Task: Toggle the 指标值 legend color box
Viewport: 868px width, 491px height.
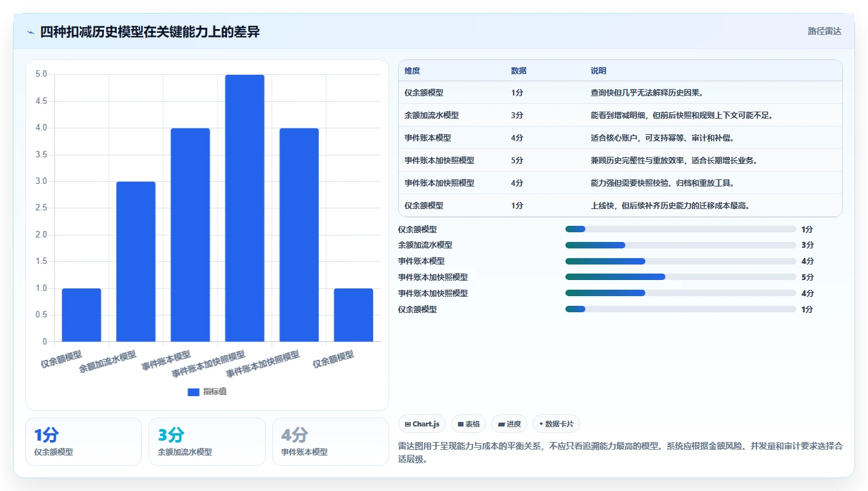Action: 194,392
